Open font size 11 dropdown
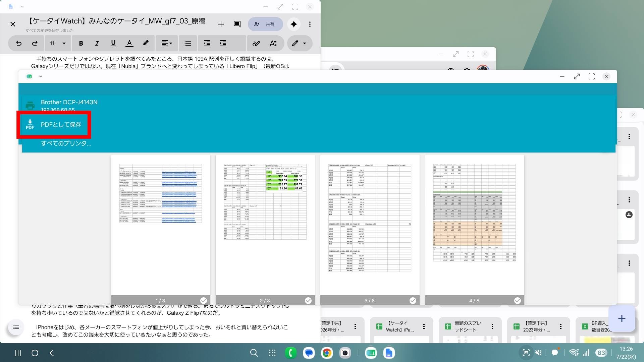Image resolution: width=644 pixels, height=362 pixels. pos(57,43)
